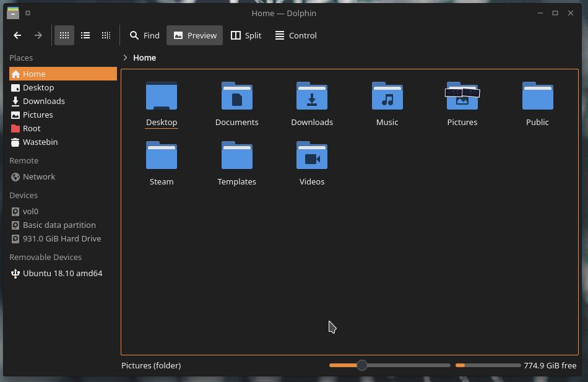Click the zoom slider handle
The height and width of the screenshot is (382, 588).
click(x=362, y=365)
